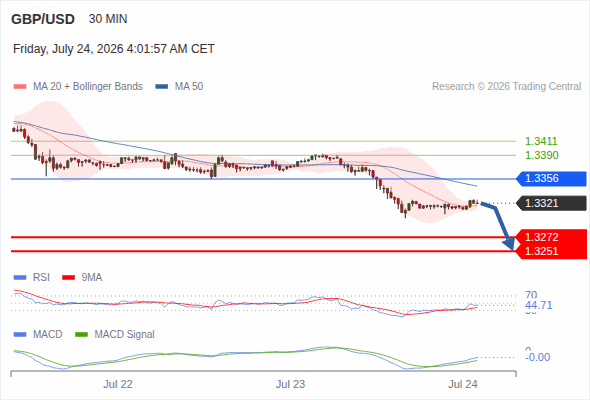The image size is (590, 400).
Task: Click the red 1.3251 support price tag
Action: (x=552, y=251)
